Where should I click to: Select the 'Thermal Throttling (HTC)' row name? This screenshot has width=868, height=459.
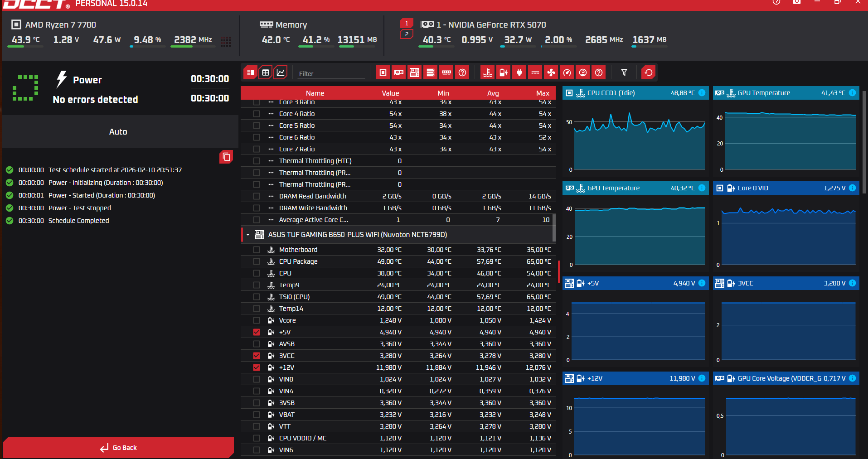[315, 161]
